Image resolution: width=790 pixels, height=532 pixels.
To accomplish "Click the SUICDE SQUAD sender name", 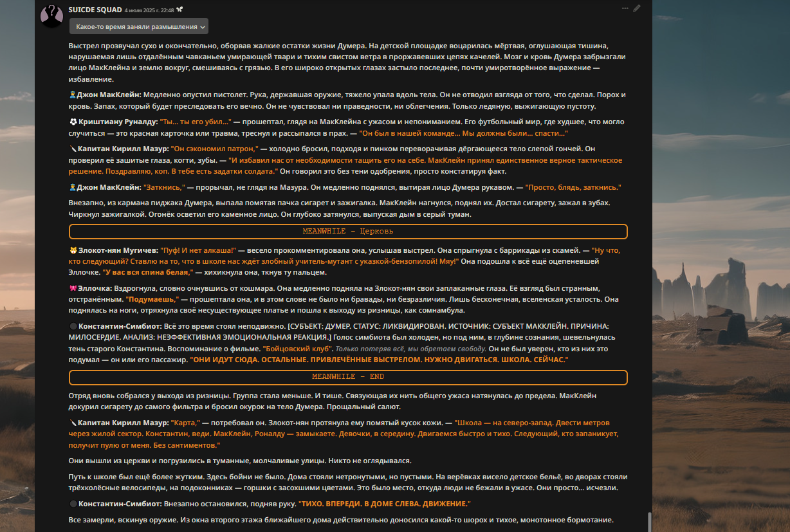I will 95,9.
